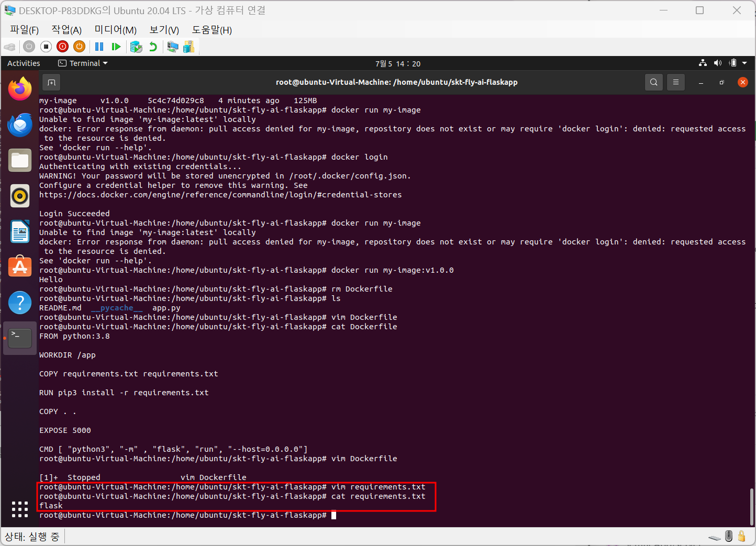Viewport: 756px width, 546px height.
Task: Click the share/zip resources toolbar icon
Action: click(189, 47)
